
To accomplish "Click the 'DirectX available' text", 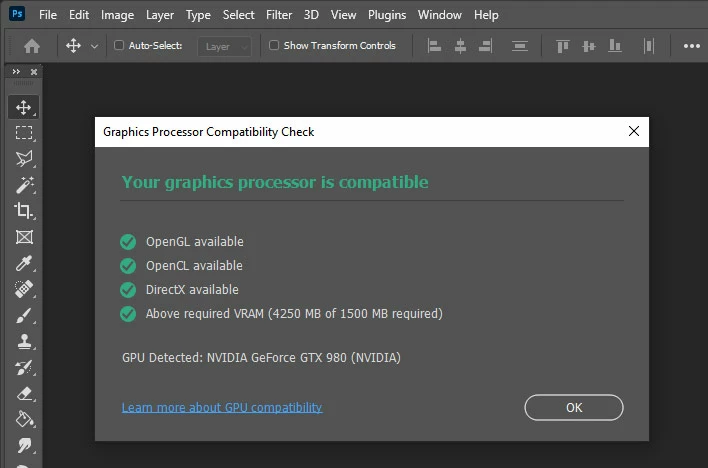I will pos(192,290).
